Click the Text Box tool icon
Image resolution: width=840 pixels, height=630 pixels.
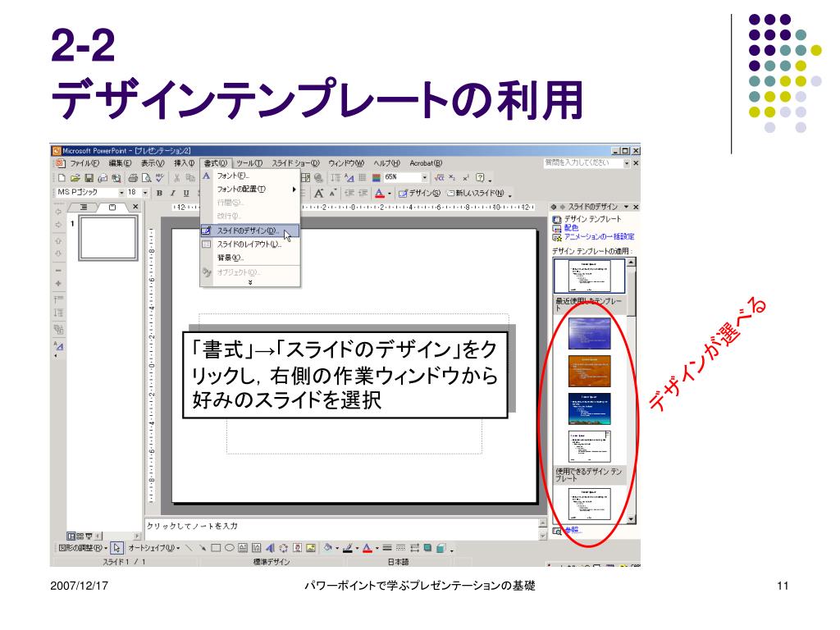click(x=243, y=548)
